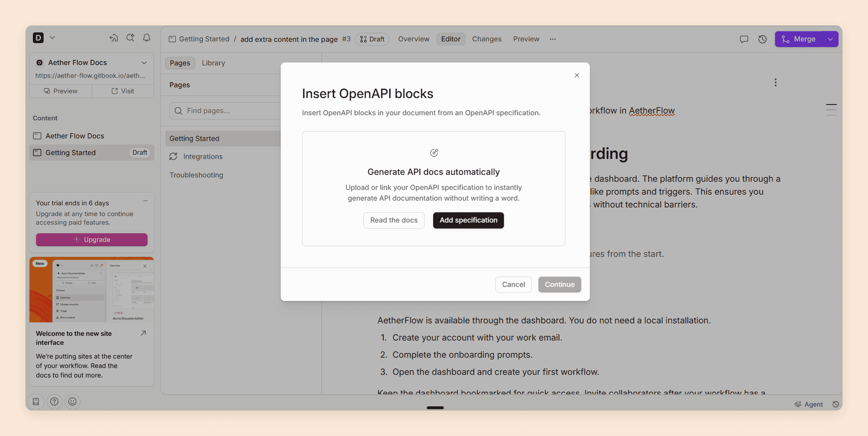Open the help question mark icon
The width and height of the screenshot is (868, 436).
54,402
